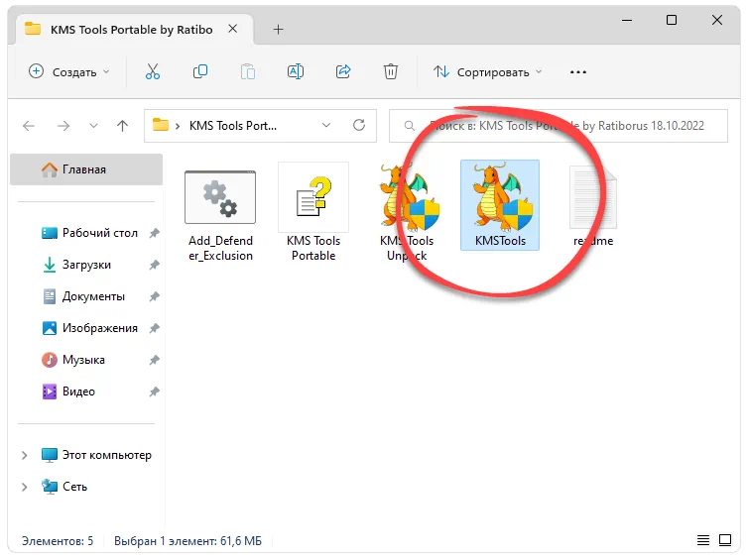Expand the Этот компьютер tree node
The height and width of the screenshot is (560, 746).
point(24,455)
